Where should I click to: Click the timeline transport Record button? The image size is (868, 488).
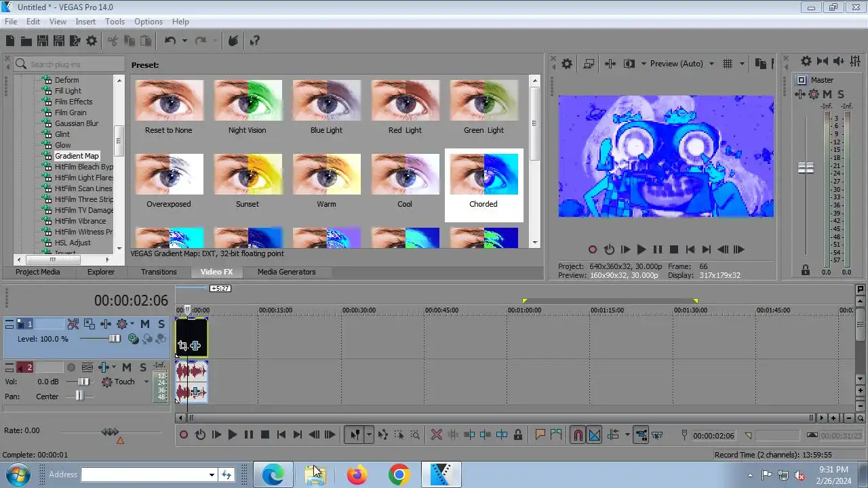184,435
